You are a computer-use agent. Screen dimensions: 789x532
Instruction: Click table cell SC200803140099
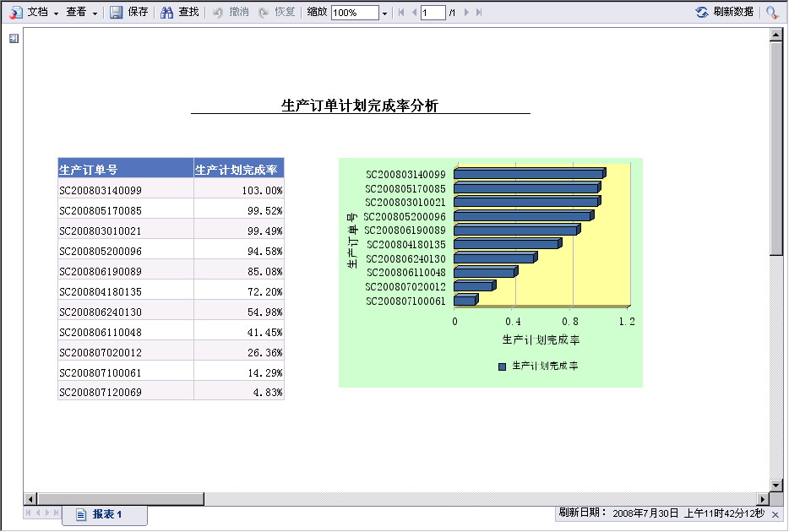coord(125,190)
